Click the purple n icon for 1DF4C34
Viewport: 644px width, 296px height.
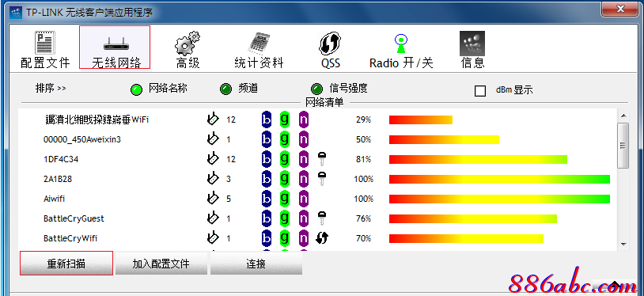(304, 160)
